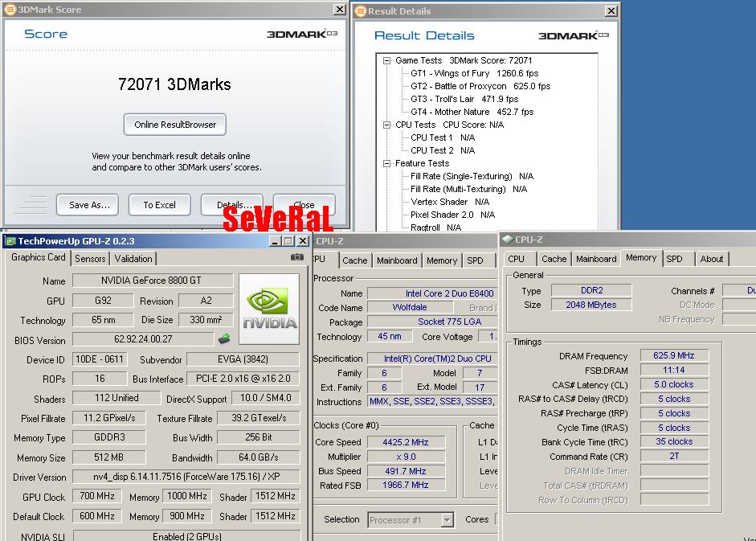The width and height of the screenshot is (756, 541).
Task: Select GT1 - Wings of Fury result row
Action: click(475, 73)
